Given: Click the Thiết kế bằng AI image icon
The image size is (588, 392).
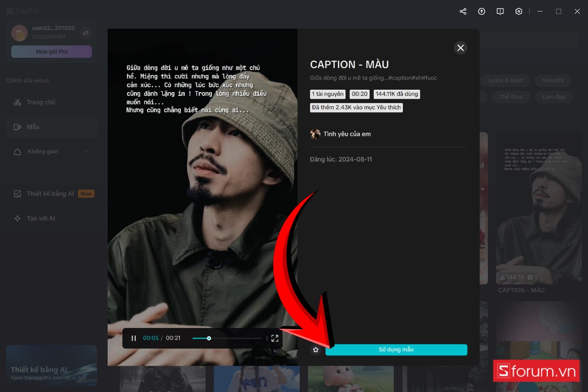Looking at the screenshot, I should pos(18,194).
